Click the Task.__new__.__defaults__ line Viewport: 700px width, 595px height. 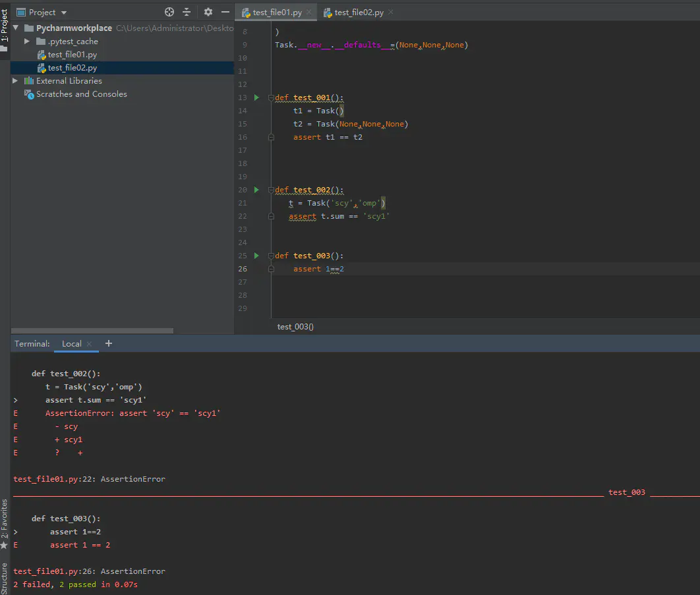tap(372, 45)
